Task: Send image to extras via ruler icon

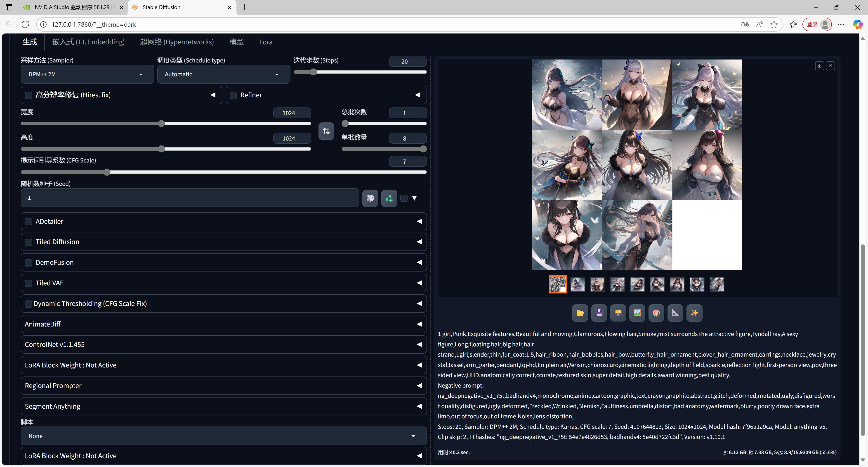Action: point(675,313)
